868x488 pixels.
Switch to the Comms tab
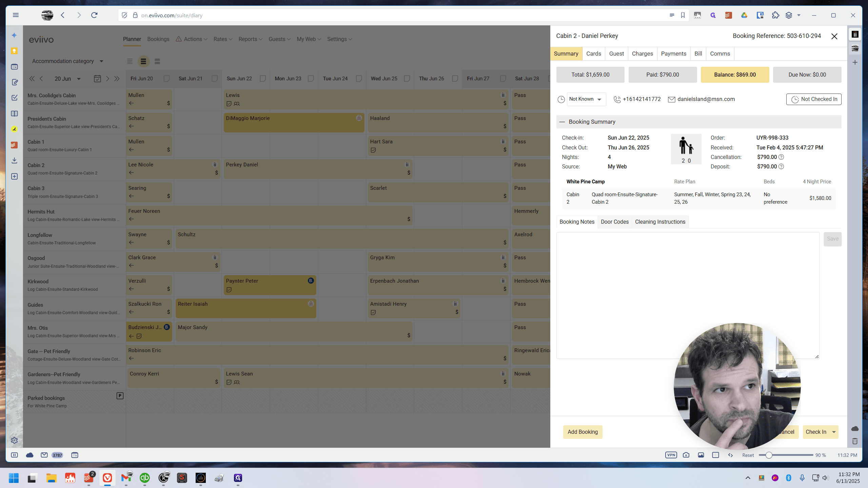coord(720,54)
